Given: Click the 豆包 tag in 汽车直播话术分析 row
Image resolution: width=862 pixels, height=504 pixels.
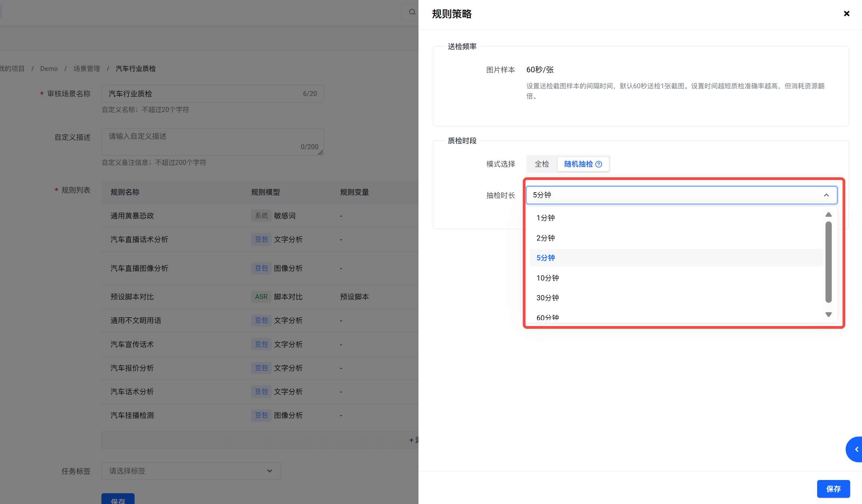Looking at the screenshot, I should (x=261, y=239).
